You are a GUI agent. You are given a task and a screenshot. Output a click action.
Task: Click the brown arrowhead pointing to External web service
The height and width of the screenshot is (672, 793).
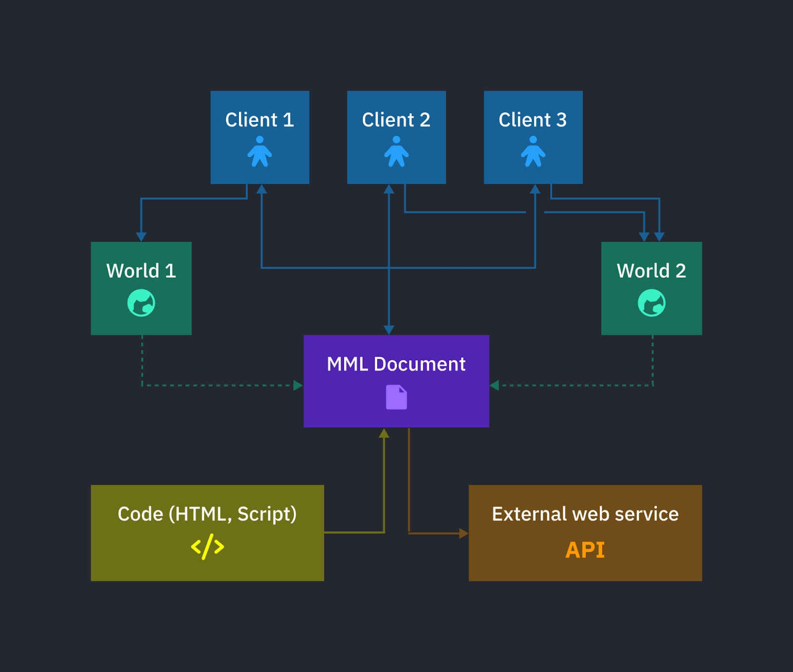[x=463, y=533]
